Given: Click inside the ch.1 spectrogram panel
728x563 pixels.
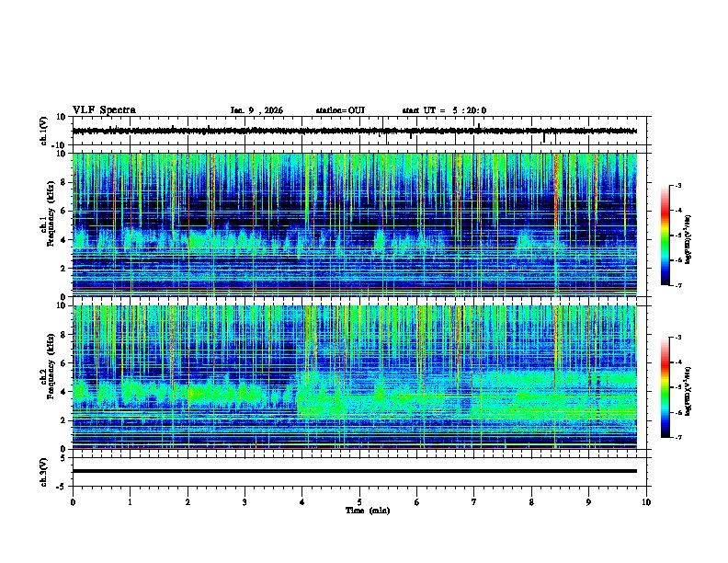Looking at the screenshot, I should pyautogui.click(x=354, y=224).
